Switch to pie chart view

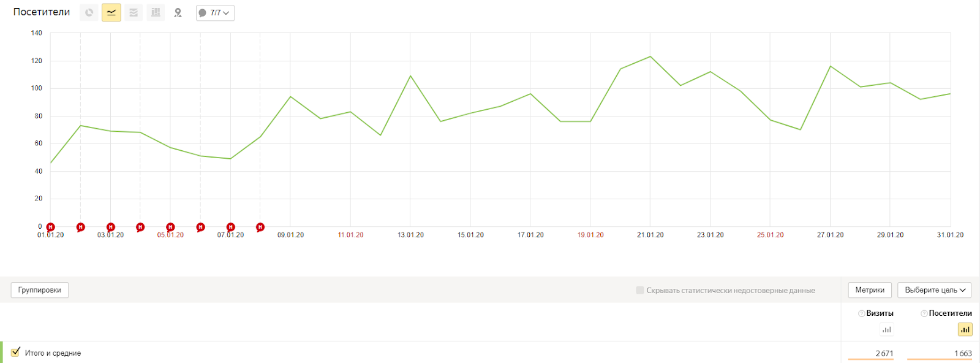click(x=89, y=12)
